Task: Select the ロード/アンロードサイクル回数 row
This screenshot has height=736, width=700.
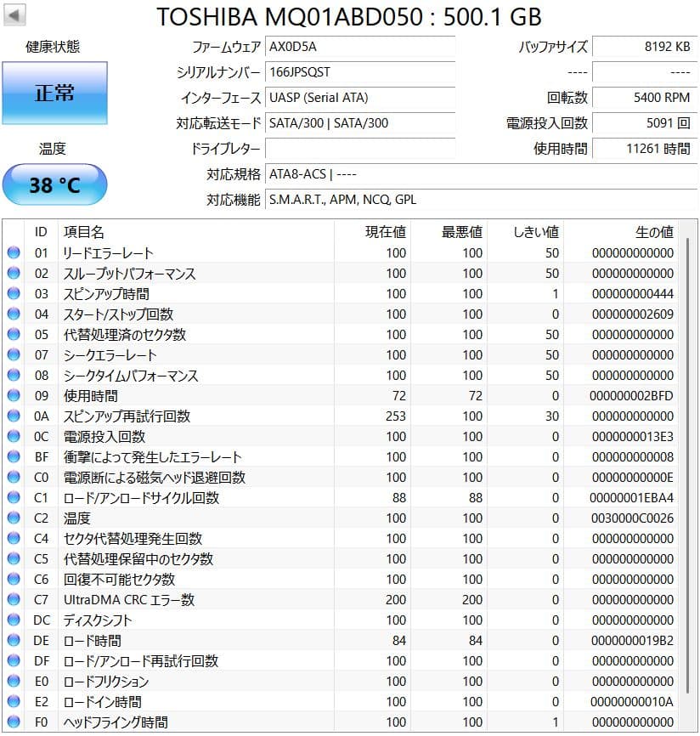Action: pyautogui.click(x=170, y=497)
